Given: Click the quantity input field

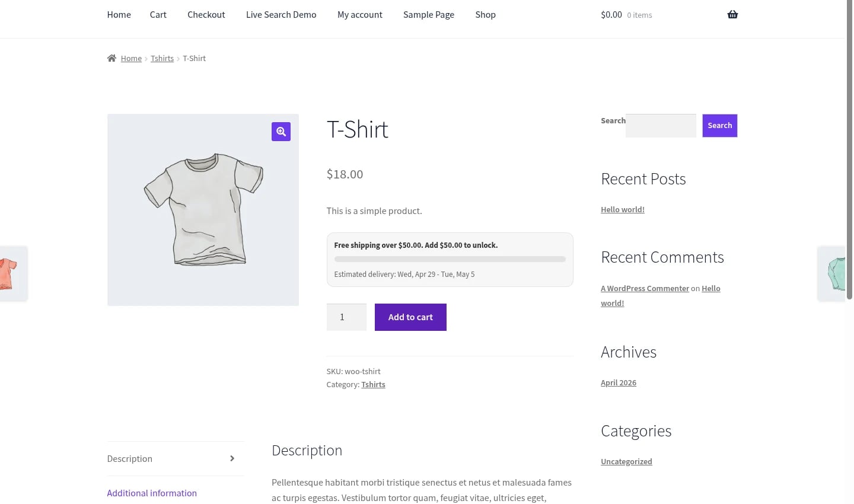Looking at the screenshot, I should click(x=346, y=317).
